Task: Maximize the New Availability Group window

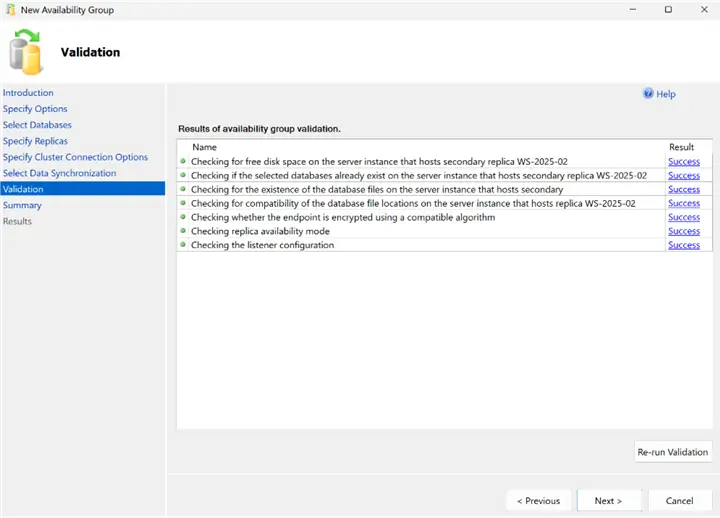Action: [x=669, y=9]
